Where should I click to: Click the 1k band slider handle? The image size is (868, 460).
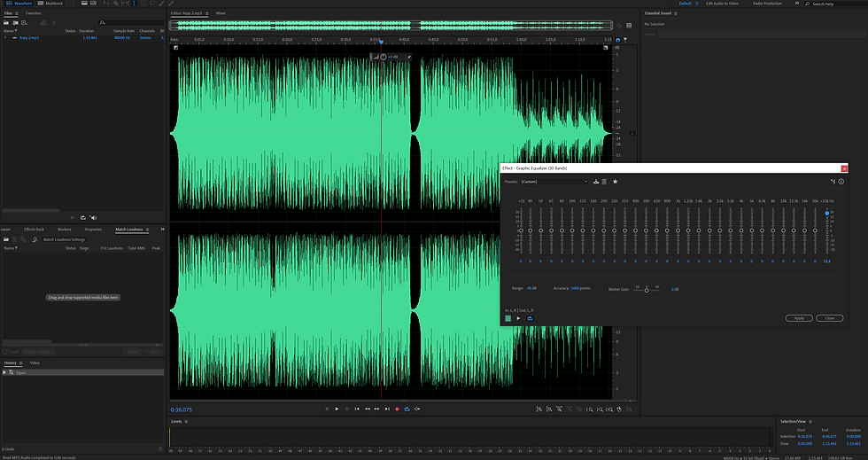(678, 230)
